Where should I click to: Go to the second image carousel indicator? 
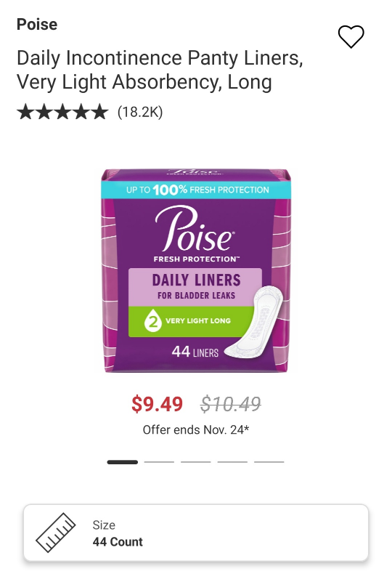click(x=159, y=462)
